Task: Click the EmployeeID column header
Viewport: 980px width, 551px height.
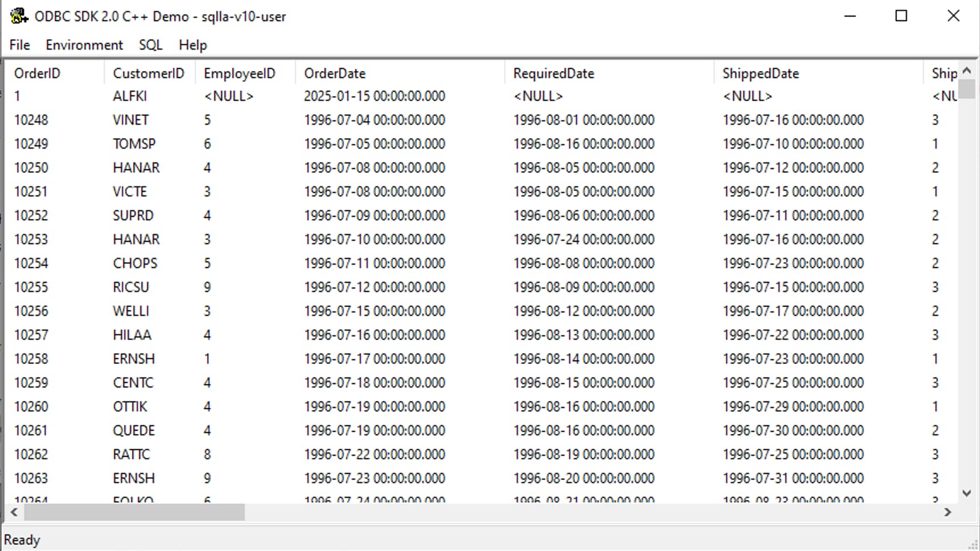Action: click(x=240, y=73)
